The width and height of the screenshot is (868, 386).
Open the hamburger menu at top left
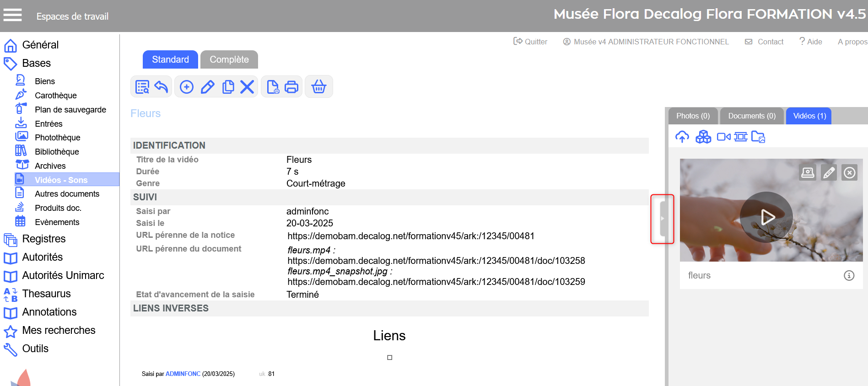coord(13,16)
